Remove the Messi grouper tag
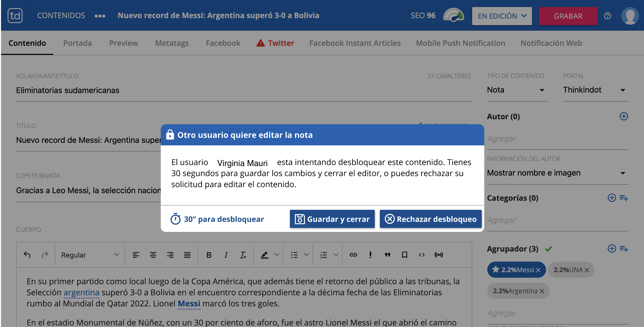This screenshot has width=644, height=327. (x=538, y=270)
